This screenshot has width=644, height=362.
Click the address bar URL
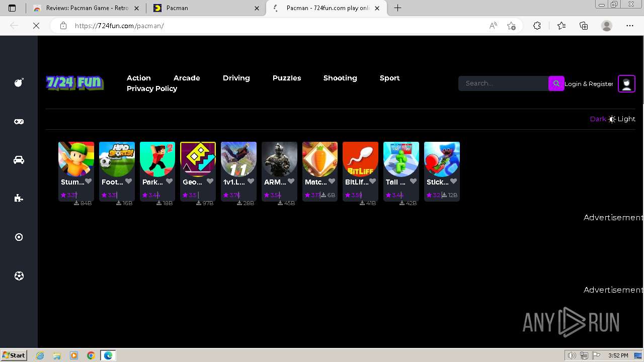119,26
